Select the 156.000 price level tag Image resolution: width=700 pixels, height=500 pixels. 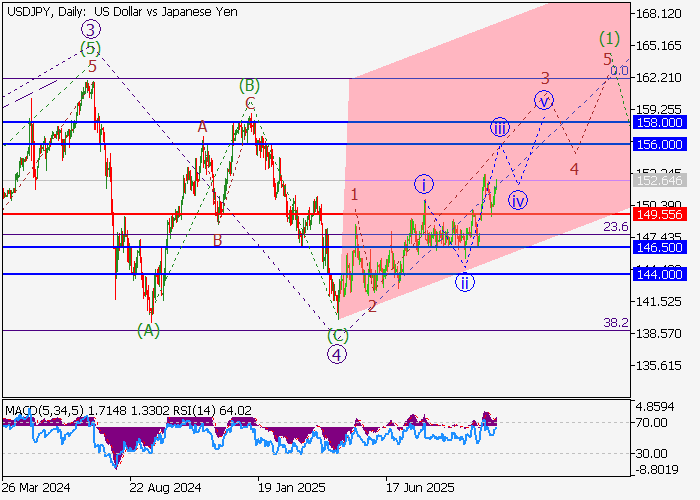click(x=657, y=144)
